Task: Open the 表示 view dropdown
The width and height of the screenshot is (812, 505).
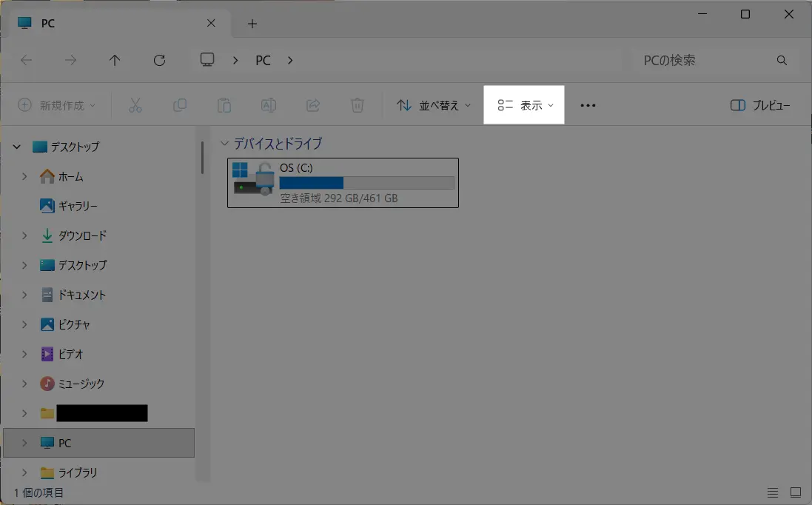Action: pos(524,105)
